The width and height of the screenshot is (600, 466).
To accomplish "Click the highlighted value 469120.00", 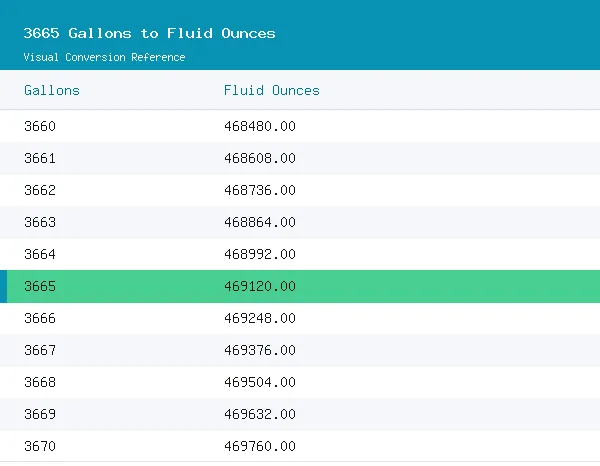I will click(260, 286).
